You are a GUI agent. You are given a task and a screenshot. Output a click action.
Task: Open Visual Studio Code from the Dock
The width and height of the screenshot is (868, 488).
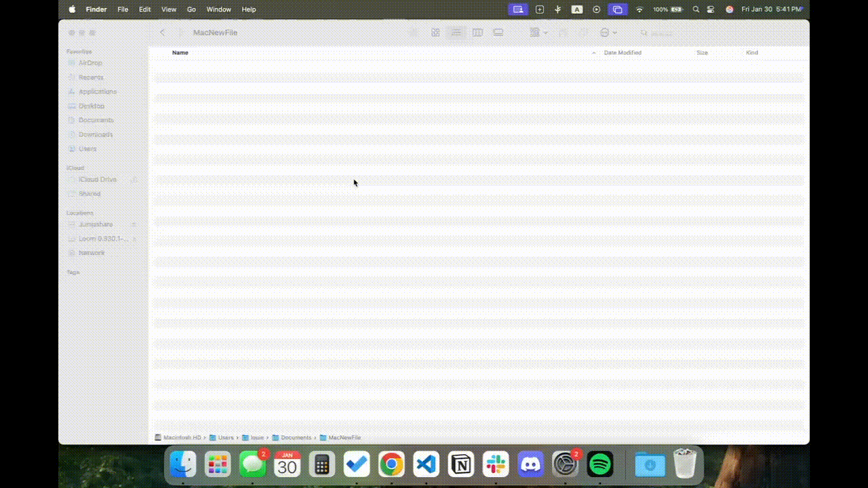(427, 464)
